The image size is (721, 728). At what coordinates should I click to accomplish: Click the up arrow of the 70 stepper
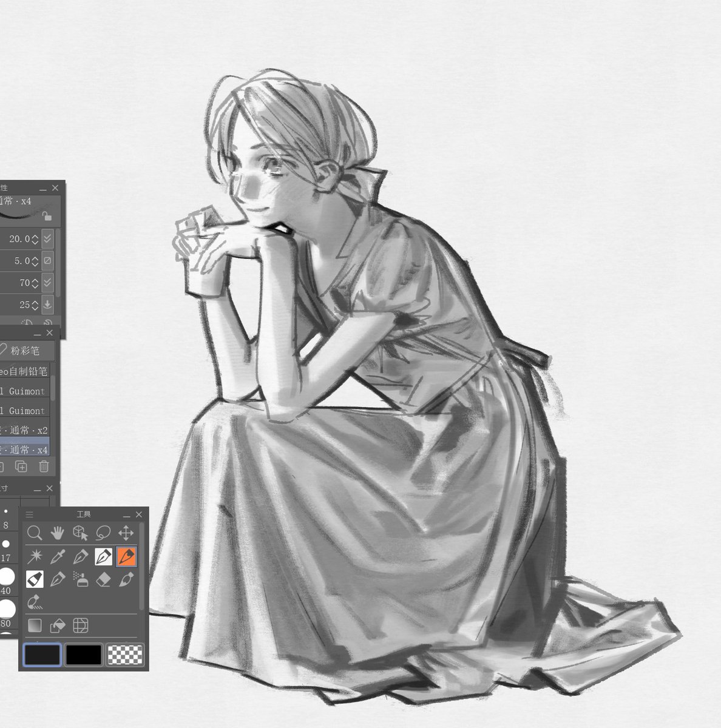(x=35, y=279)
